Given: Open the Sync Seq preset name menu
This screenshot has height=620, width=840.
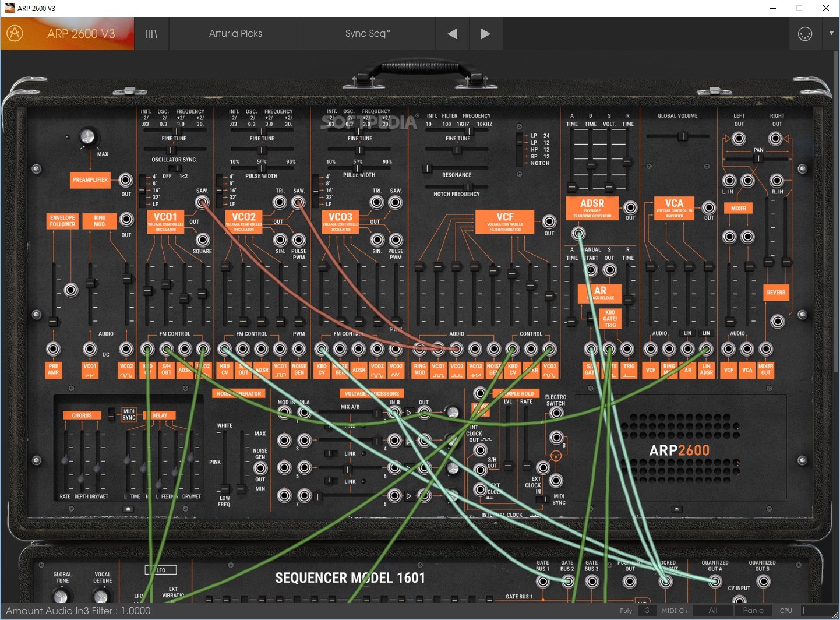Looking at the screenshot, I should click(368, 34).
